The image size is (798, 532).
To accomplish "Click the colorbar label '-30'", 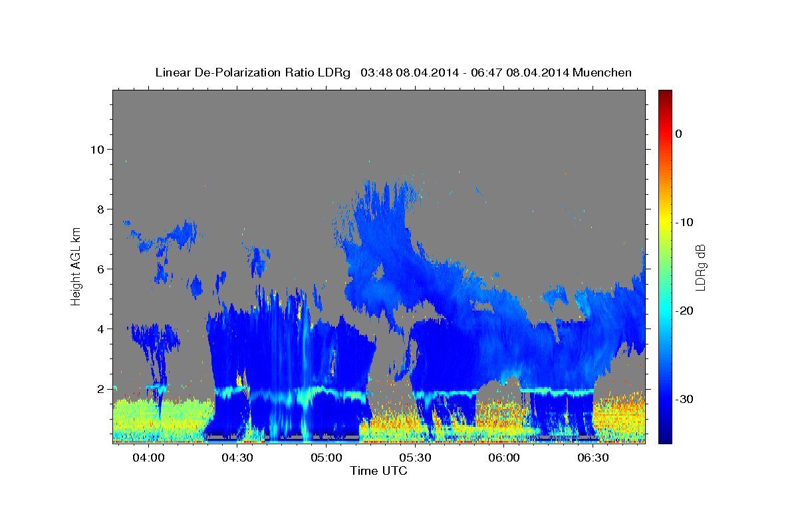I will [684, 399].
